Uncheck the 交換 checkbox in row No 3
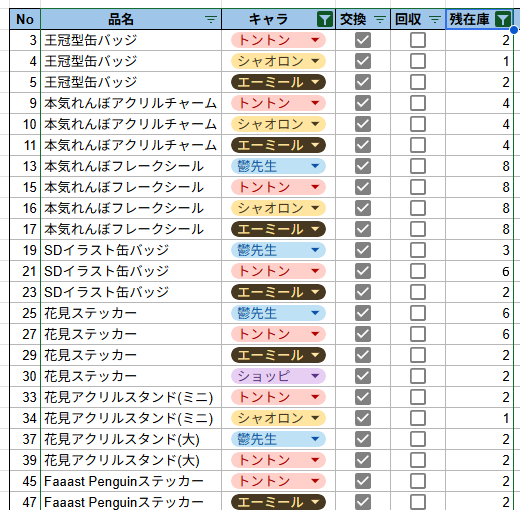 point(363,40)
